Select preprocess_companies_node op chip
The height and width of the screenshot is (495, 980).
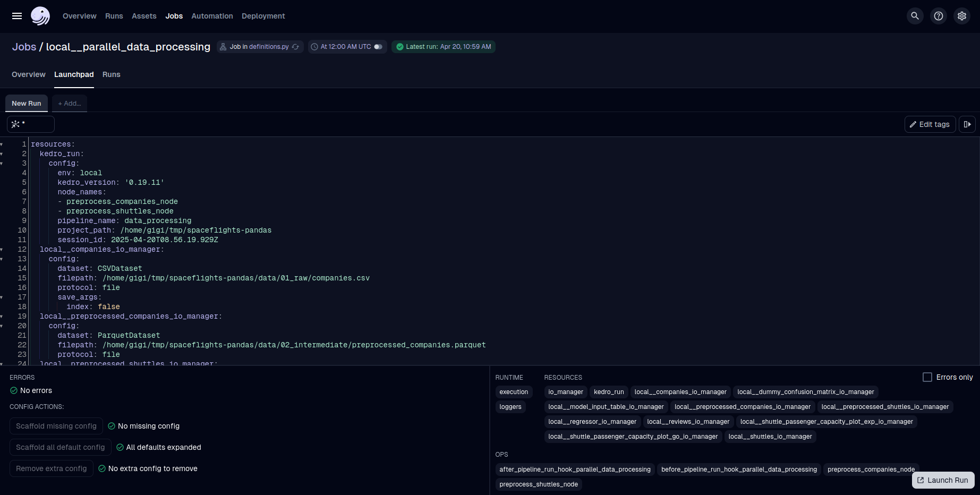pyautogui.click(x=871, y=470)
